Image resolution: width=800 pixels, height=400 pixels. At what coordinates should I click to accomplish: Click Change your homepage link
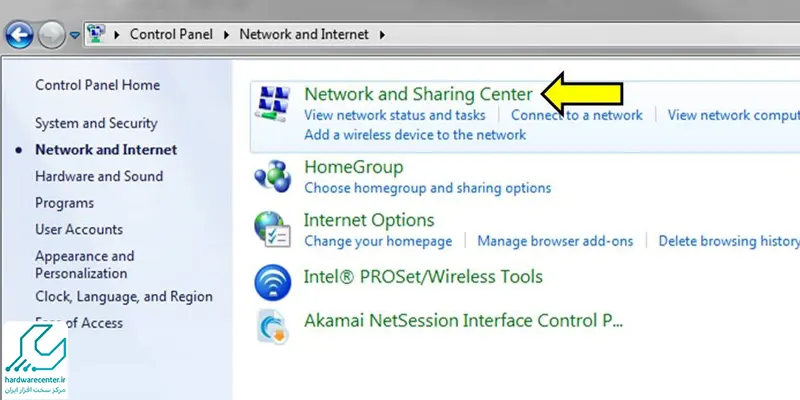coord(378,241)
